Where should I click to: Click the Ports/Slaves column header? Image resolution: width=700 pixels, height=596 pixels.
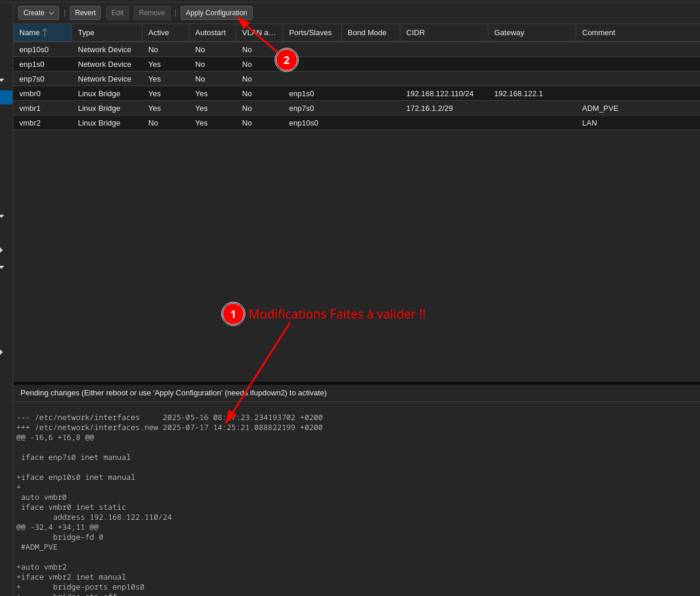[311, 33]
